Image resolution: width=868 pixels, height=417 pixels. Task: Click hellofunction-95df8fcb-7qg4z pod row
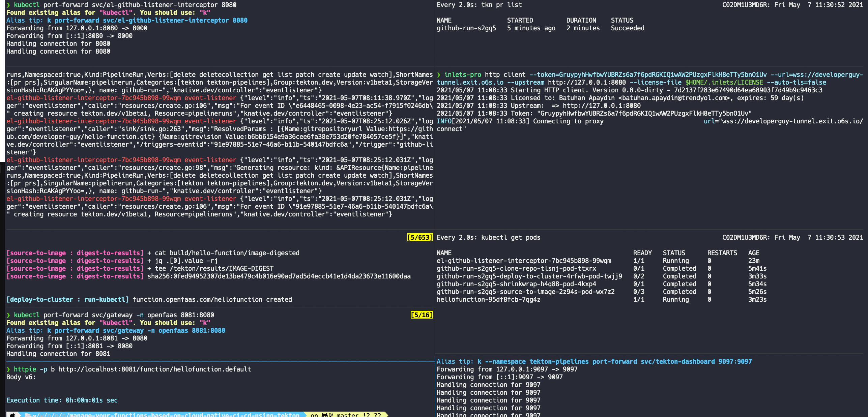(488, 299)
